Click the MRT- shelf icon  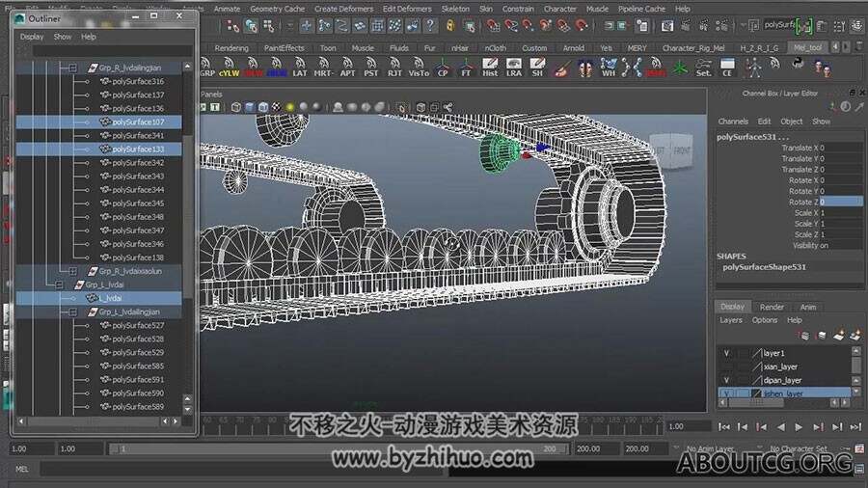click(323, 68)
